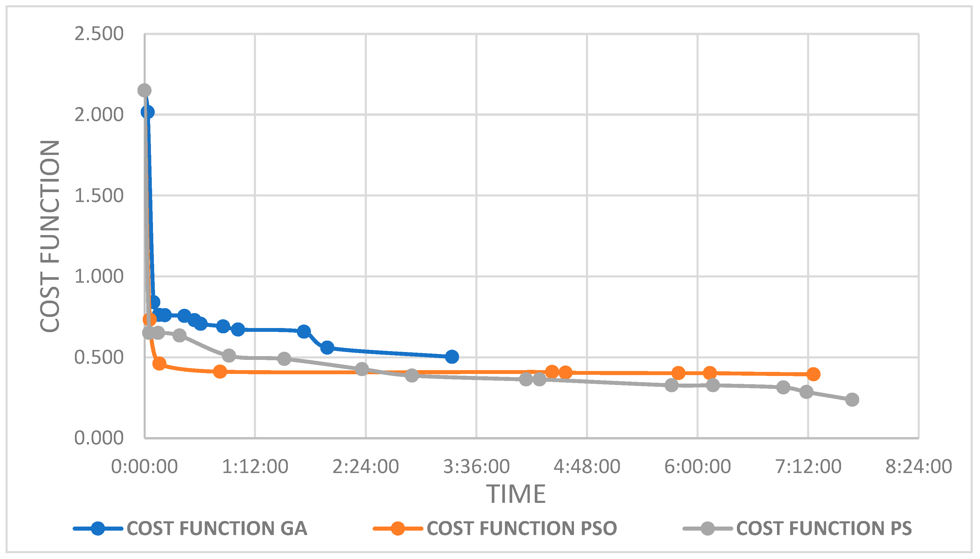Click the blue GA point at 2.000

click(147, 112)
